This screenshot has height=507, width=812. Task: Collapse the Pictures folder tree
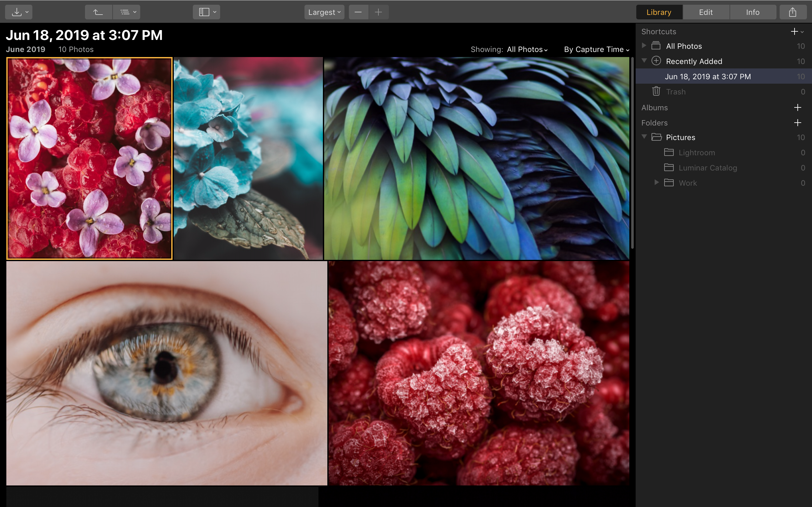pos(645,137)
